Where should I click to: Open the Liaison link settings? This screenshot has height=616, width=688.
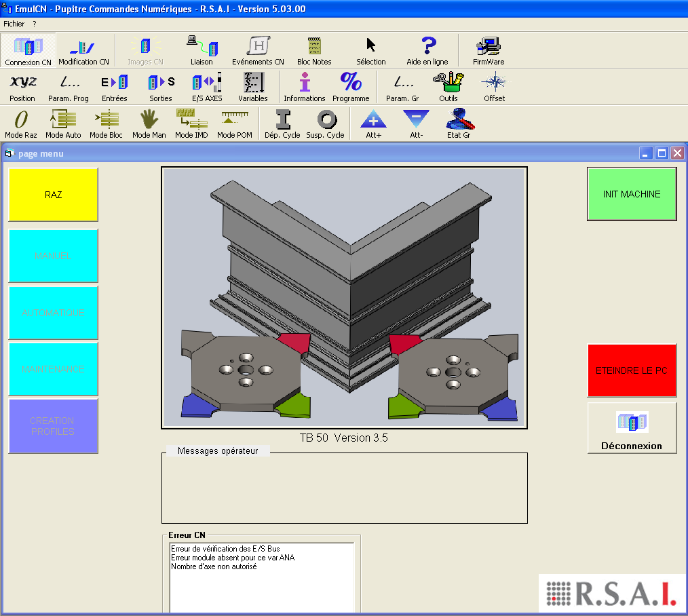click(x=202, y=51)
